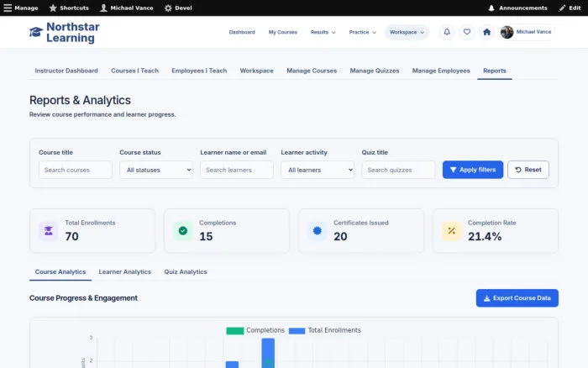Go to Dashboard in main navigation
This screenshot has width=588, height=368.
tap(242, 32)
